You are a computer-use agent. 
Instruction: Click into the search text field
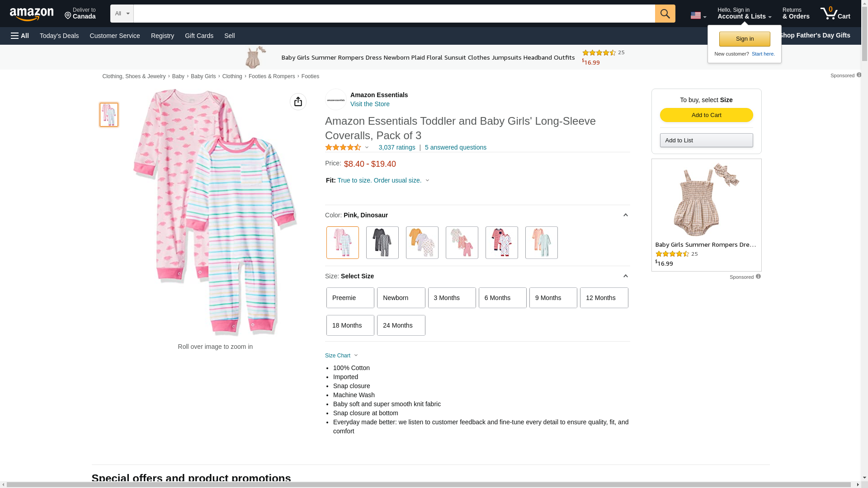pyautogui.click(x=394, y=14)
